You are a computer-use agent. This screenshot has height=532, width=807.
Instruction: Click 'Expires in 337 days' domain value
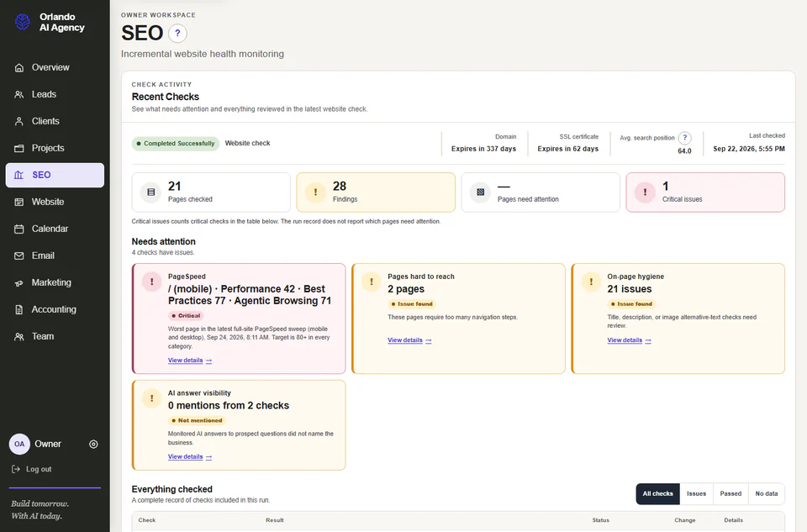coord(484,150)
